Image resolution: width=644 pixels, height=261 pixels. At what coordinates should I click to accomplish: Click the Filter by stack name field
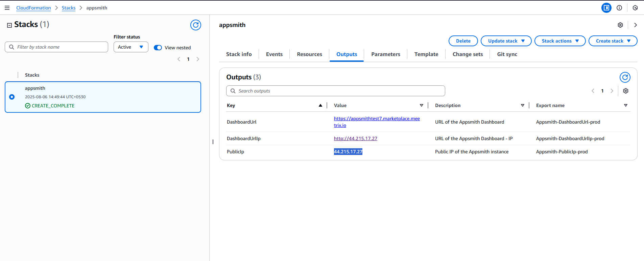click(x=56, y=47)
